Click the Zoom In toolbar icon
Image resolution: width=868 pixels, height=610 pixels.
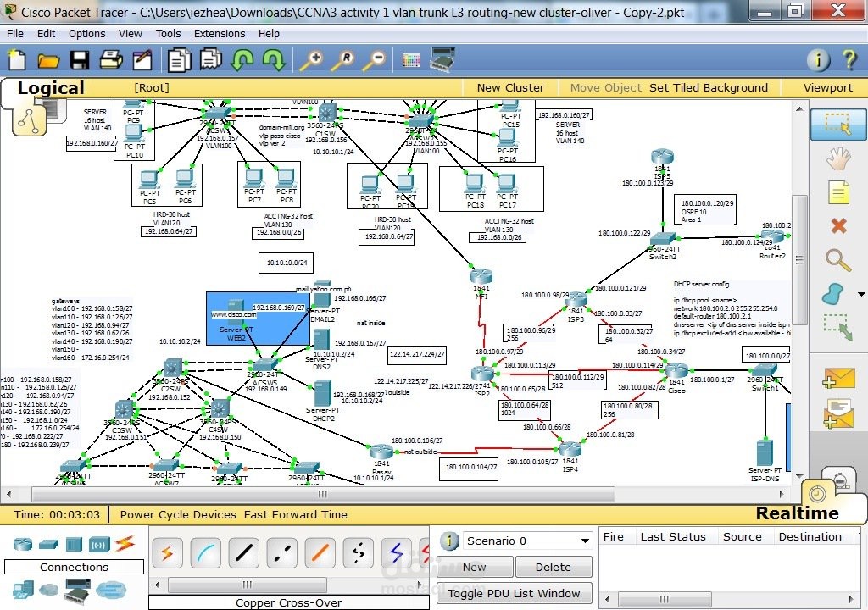coord(310,60)
